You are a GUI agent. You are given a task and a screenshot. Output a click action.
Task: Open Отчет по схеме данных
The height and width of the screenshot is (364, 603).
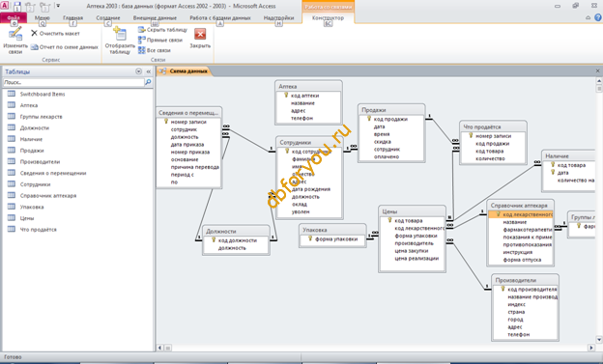(x=64, y=47)
